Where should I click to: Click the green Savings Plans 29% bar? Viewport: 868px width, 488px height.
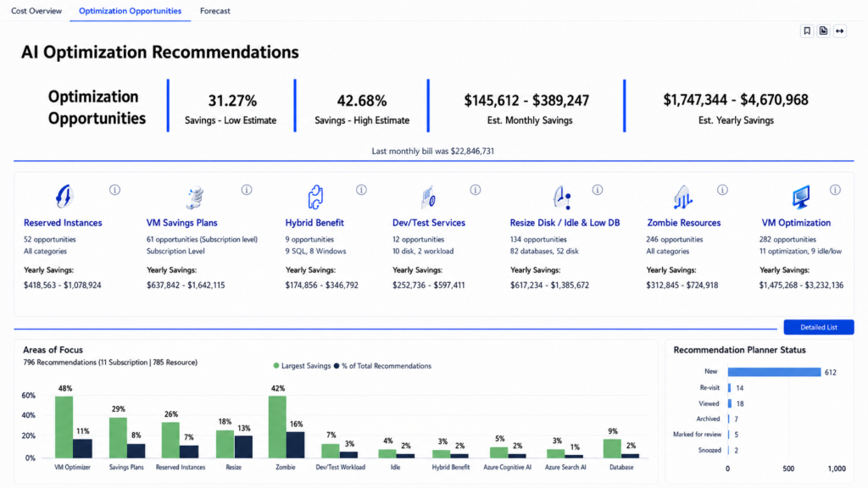[x=118, y=438]
